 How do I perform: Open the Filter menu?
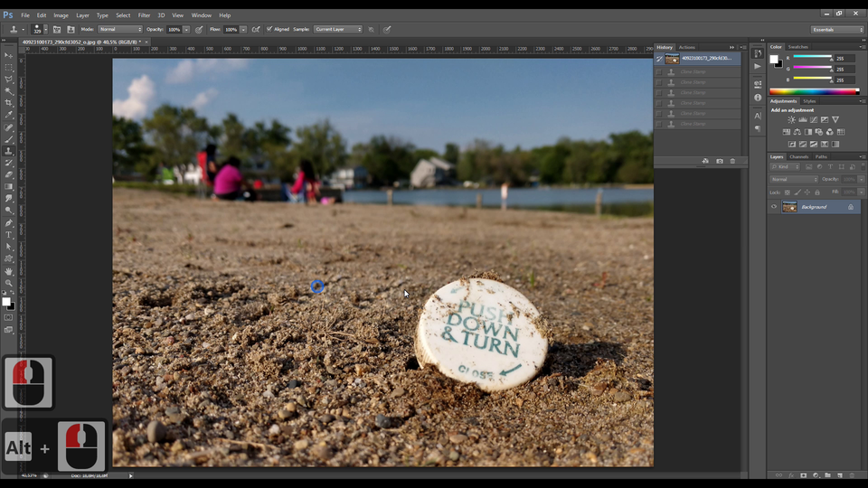(144, 15)
